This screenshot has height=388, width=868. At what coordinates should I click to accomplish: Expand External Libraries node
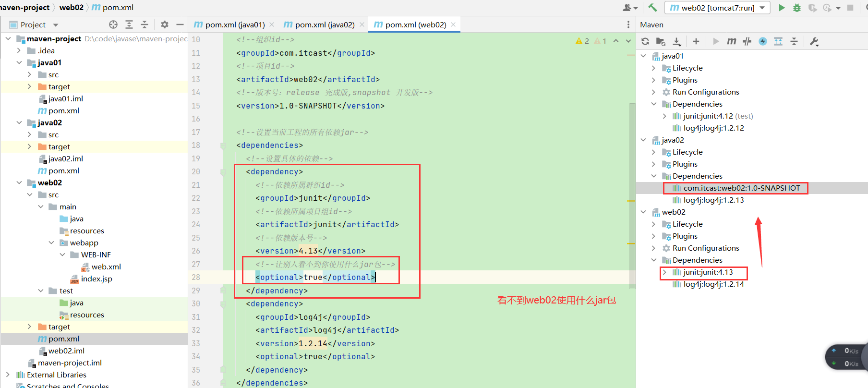pyautogui.click(x=8, y=375)
